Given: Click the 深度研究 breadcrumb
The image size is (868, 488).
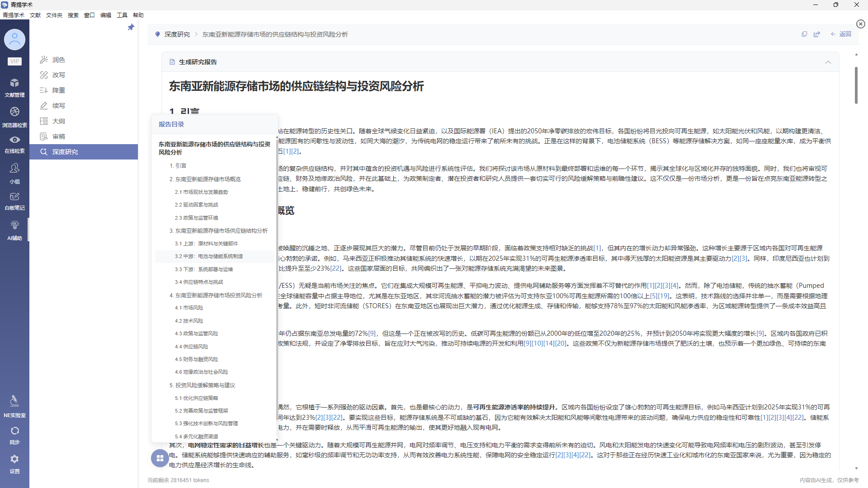Looking at the screenshot, I should 177,34.
